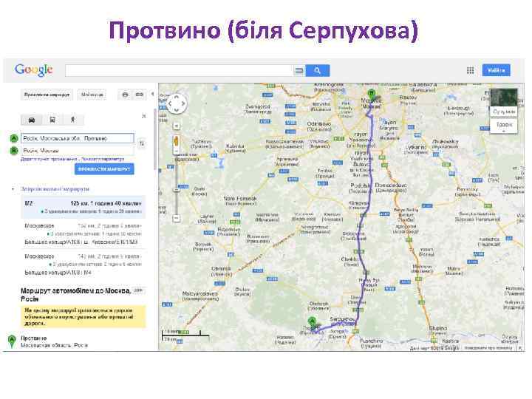Click the Street View pegman icon
This screenshot has height=399, width=532.
(x=177, y=141)
